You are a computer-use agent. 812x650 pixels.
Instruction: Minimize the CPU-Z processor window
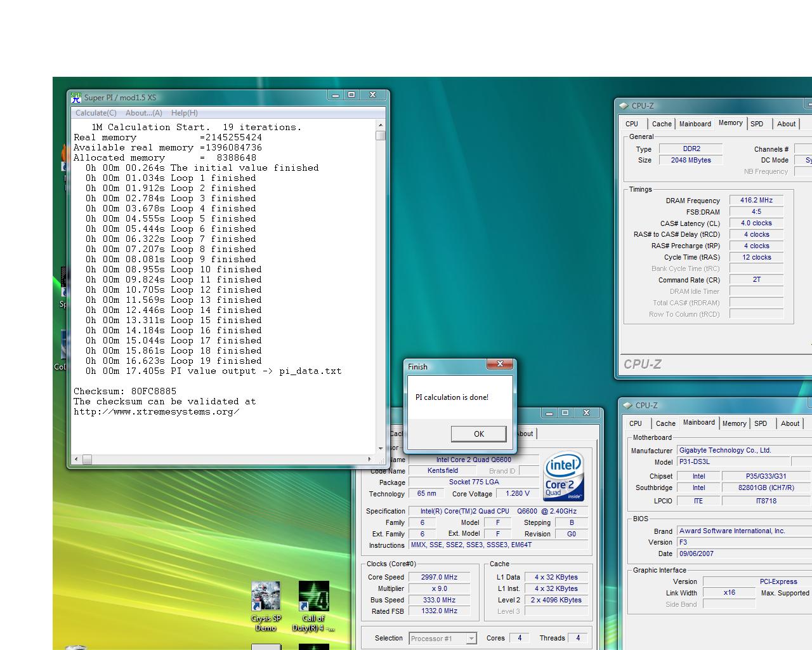pos(549,413)
